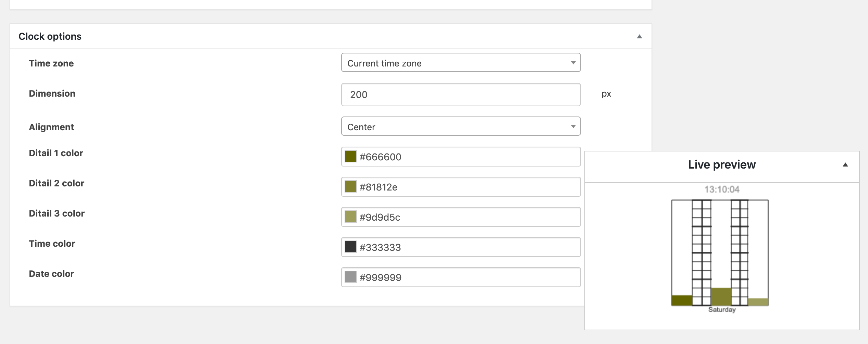868x344 pixels.
Task: Click the Ditail 2 color label
Action: (57, 183)
